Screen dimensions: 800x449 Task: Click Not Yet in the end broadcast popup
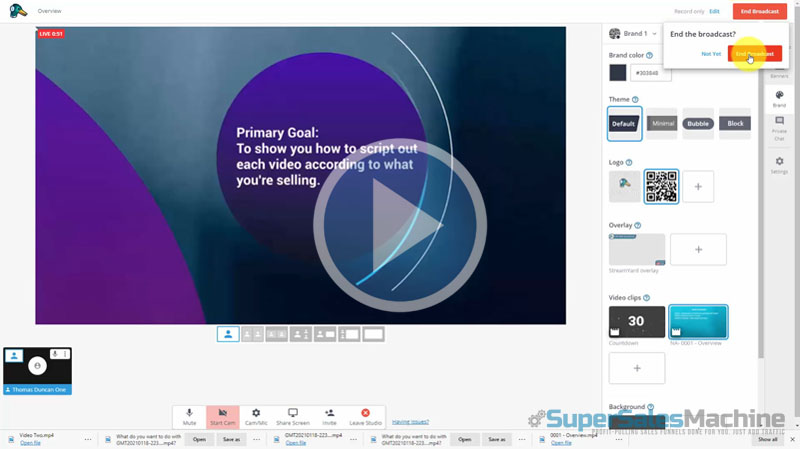click(711, 54)
